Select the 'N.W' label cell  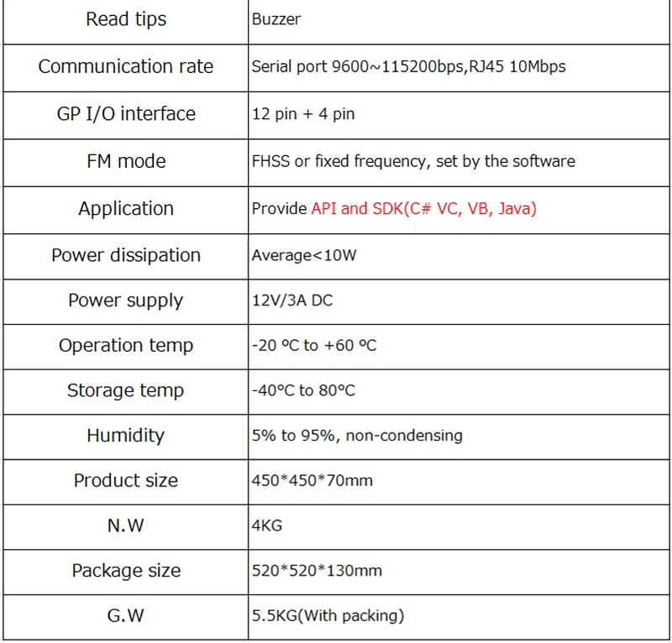click(125, 525)
